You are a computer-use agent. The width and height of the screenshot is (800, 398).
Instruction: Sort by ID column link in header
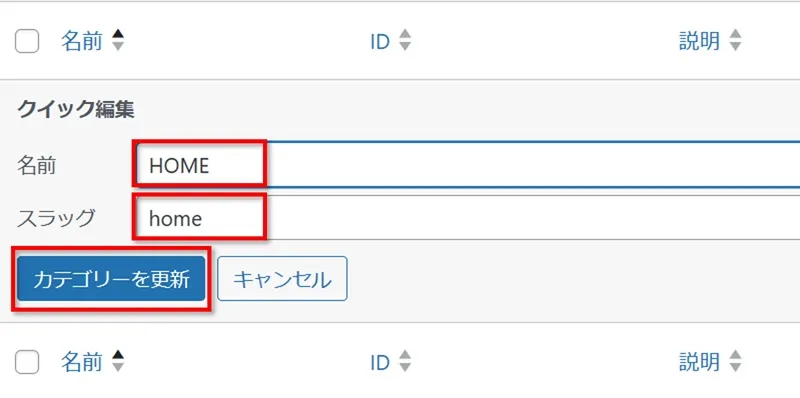click(x=380, y=42)
